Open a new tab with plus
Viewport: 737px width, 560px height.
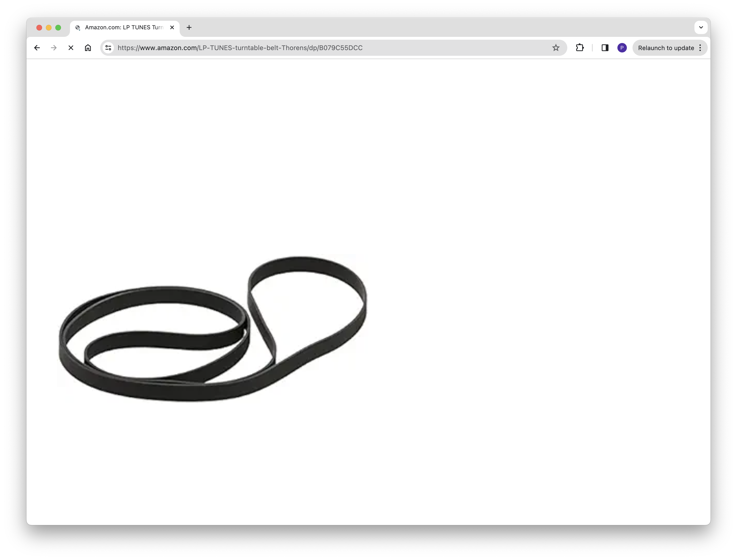[189, 27]
